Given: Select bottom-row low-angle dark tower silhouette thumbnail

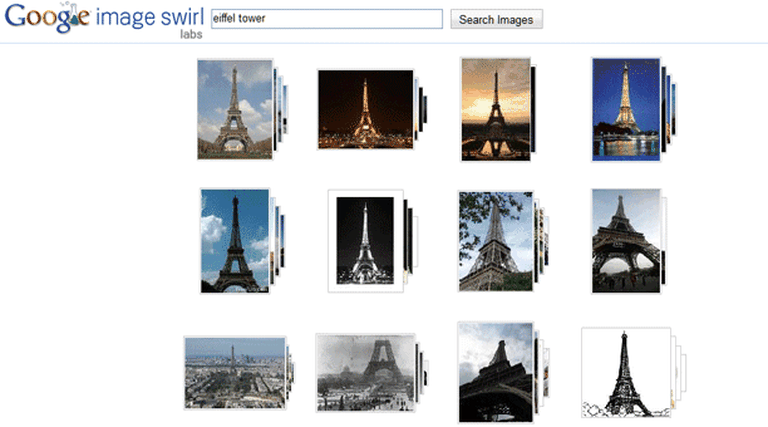Looking at the screenshot, I should [495, 371].
